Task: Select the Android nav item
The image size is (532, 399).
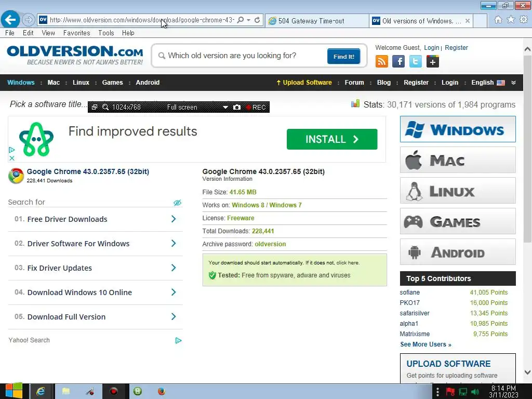Action: click(x=148, y=83)
